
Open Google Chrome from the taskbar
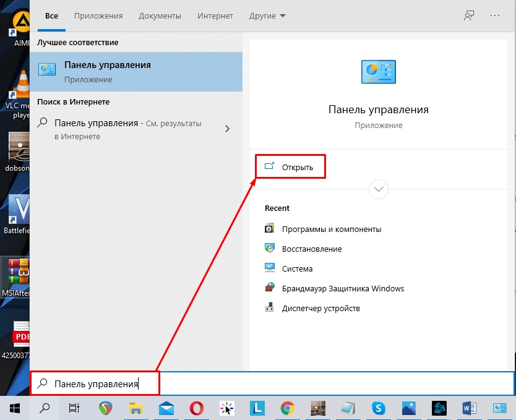click(x=287, y=408)
